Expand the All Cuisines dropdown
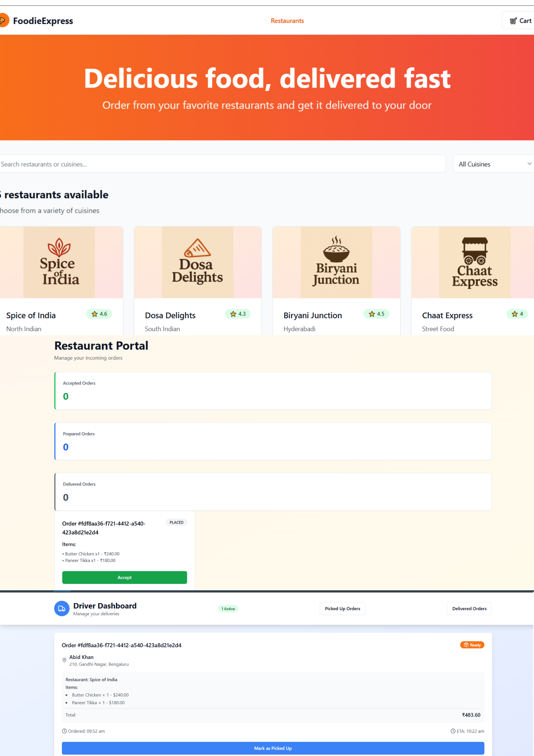Viewport: 534px width, 756px height. (494, 164)
